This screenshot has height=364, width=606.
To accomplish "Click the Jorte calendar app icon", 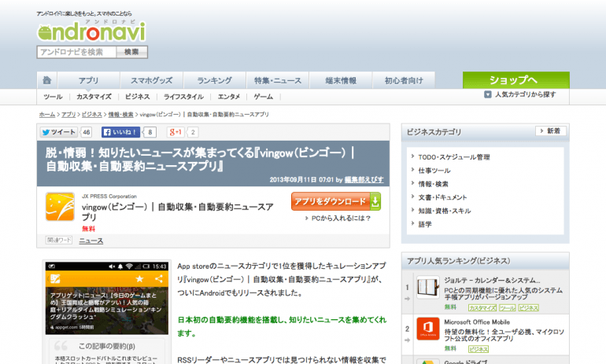I will pos(428,287).
